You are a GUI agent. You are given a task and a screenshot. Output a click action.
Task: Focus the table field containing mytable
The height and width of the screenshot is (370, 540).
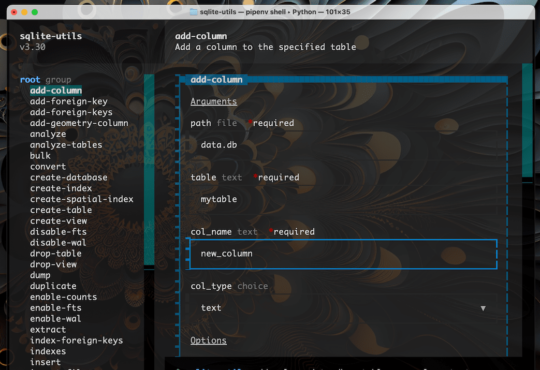[343, 199]
